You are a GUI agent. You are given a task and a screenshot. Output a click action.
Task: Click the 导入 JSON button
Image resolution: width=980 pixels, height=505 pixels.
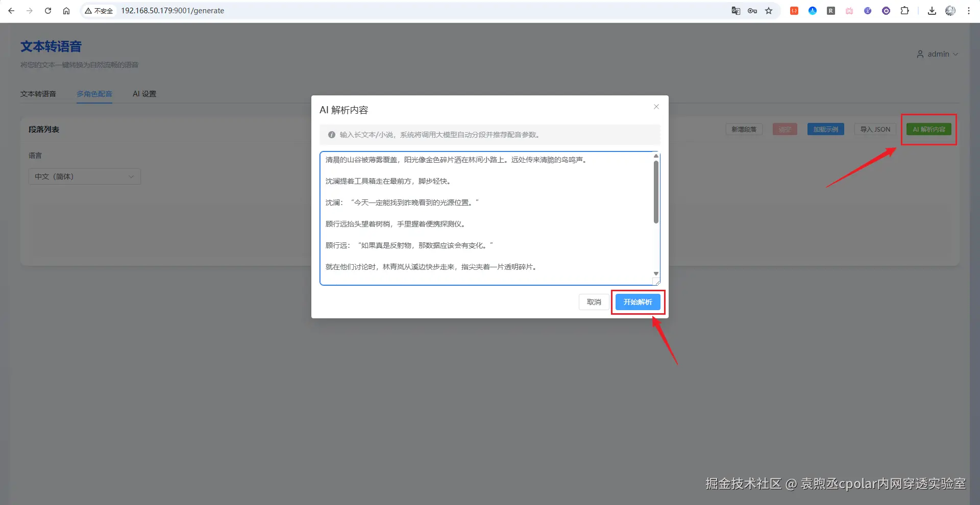point(875,130)
